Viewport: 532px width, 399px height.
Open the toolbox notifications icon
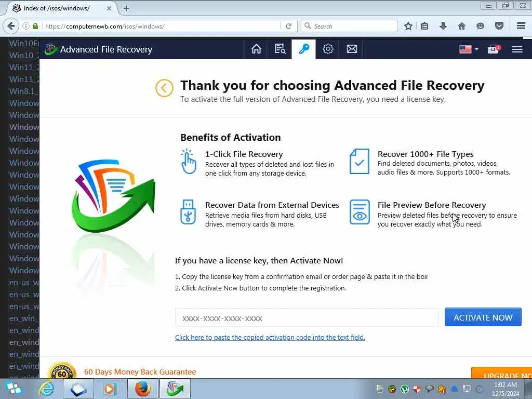pos(494,49)
